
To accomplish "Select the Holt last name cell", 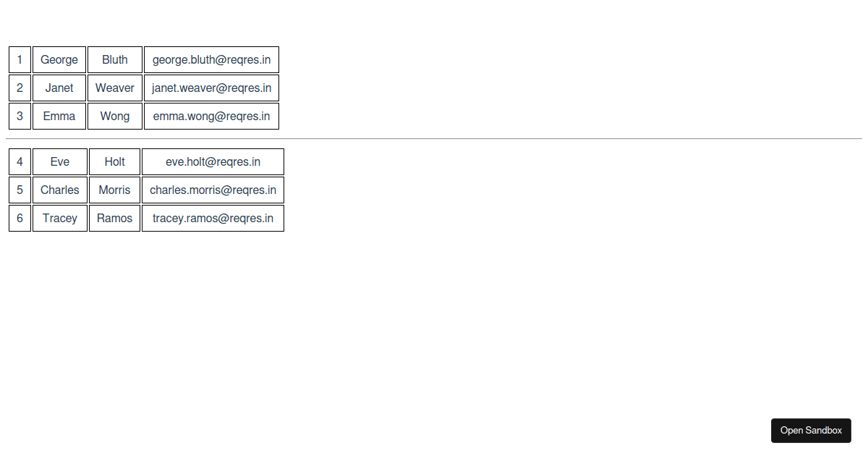I will [x=114, y=162].
